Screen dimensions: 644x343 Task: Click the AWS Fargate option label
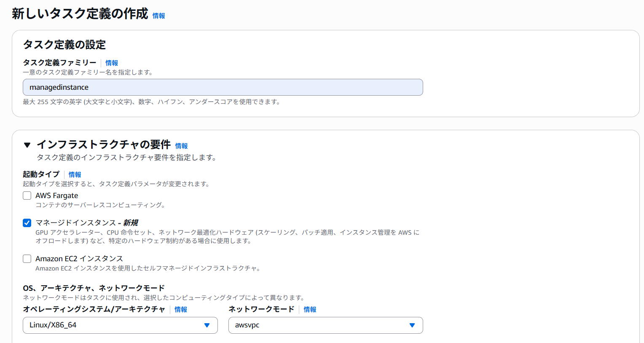[57, 196]
